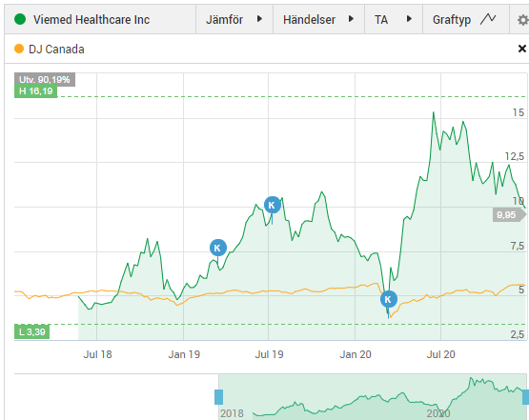
Task: Click the H 16,19 high label
Action: 36,91
